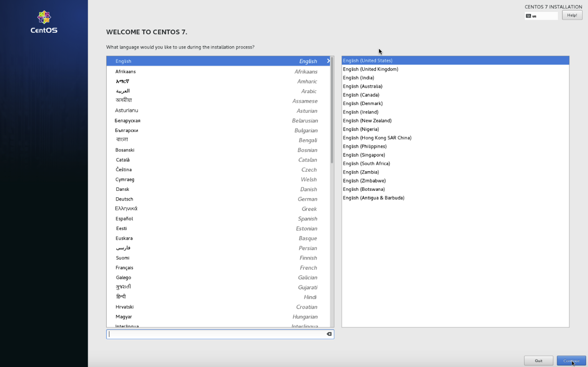Image resolution: width=588 pixels, height=367 pixels.
Task: Select English (Botswana) locale
Action: pyautogui.click(x=455, y=189)
